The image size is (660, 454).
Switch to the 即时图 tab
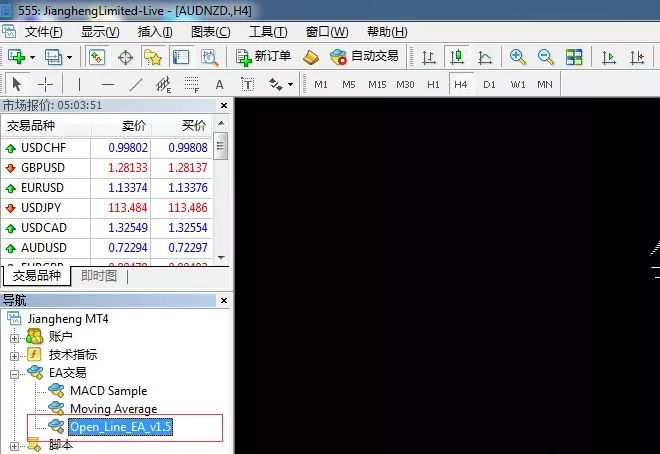pos(99,276)
